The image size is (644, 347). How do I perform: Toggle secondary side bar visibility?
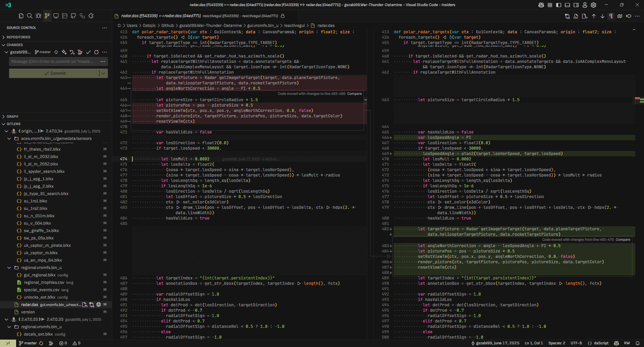point(576,5)
